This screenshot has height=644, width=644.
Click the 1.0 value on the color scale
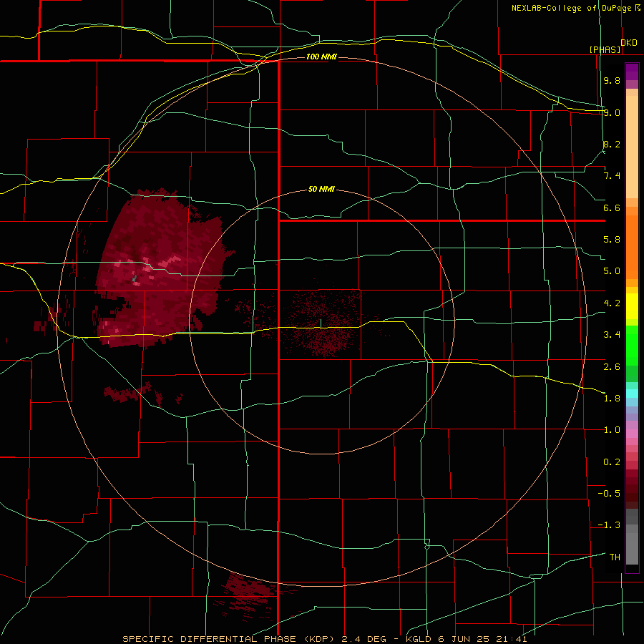point(612,430)
